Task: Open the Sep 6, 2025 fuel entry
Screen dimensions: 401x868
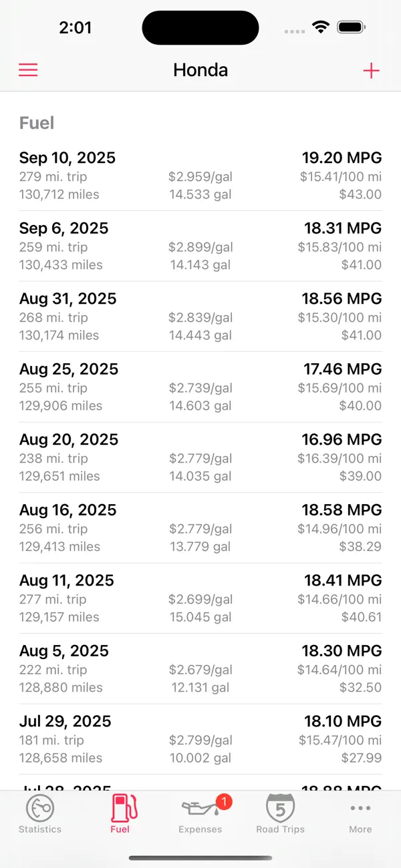Action: [x=200, y=246]
